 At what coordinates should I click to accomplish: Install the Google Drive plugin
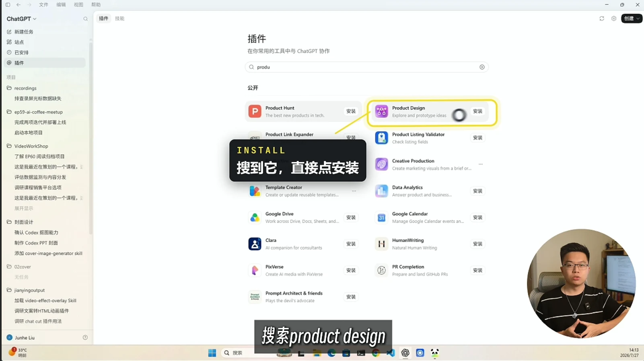(351, 217)
